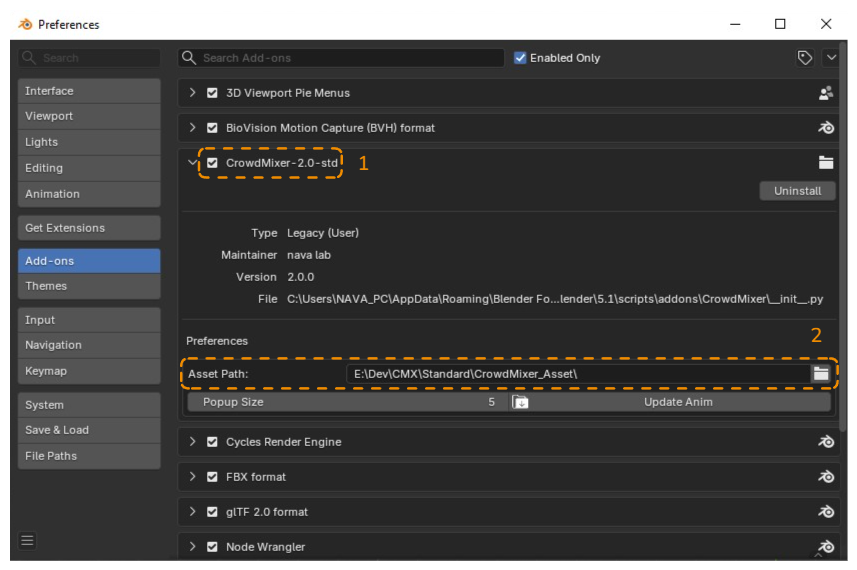Toggle the Enabled Only checkbox
The width and height of the screenshot is (857, 570).
(520, 58)
